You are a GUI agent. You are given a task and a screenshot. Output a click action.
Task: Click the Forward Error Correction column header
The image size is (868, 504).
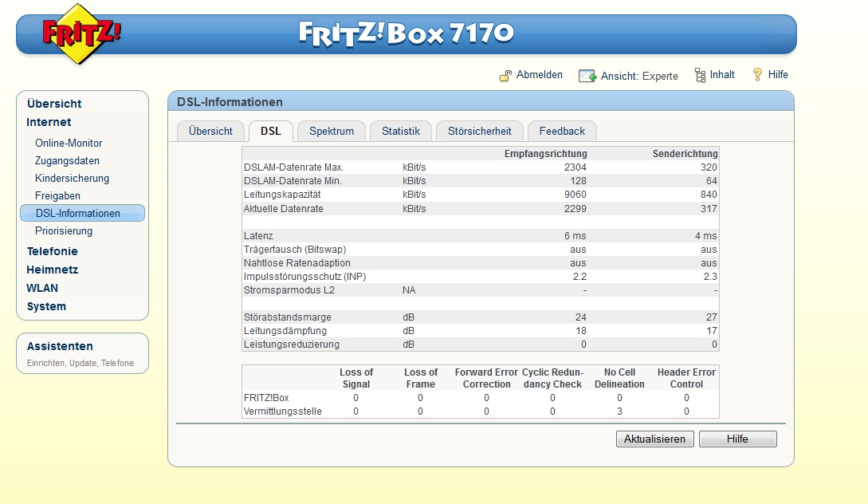pos(486,378)
